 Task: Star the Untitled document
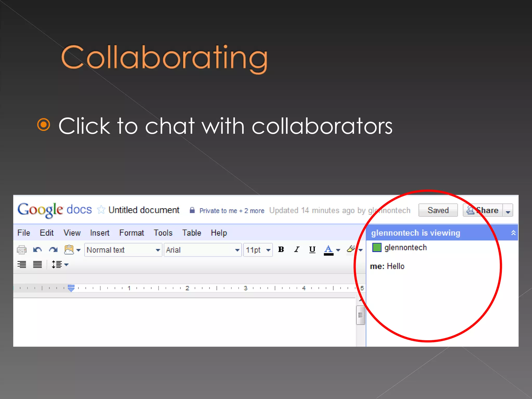[101, 210]
